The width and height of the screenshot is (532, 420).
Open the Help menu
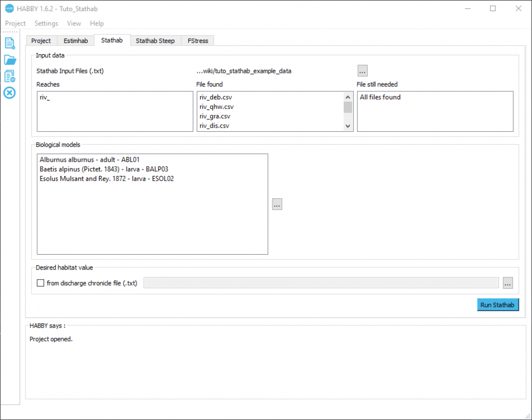click(97, 23)
